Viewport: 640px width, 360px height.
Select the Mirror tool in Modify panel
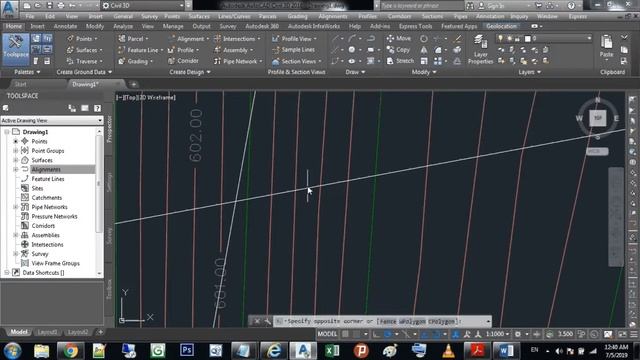[x=424, y=50]
